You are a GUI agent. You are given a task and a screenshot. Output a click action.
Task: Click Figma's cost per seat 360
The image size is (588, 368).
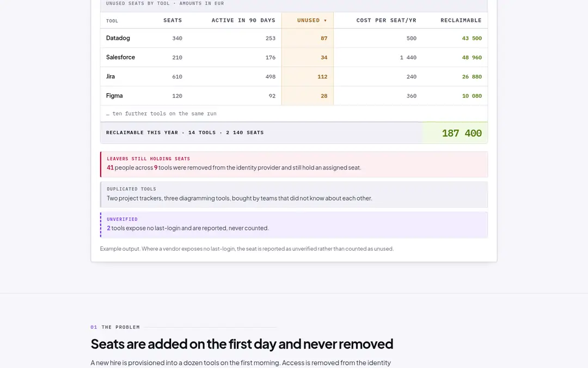point(412,96)
